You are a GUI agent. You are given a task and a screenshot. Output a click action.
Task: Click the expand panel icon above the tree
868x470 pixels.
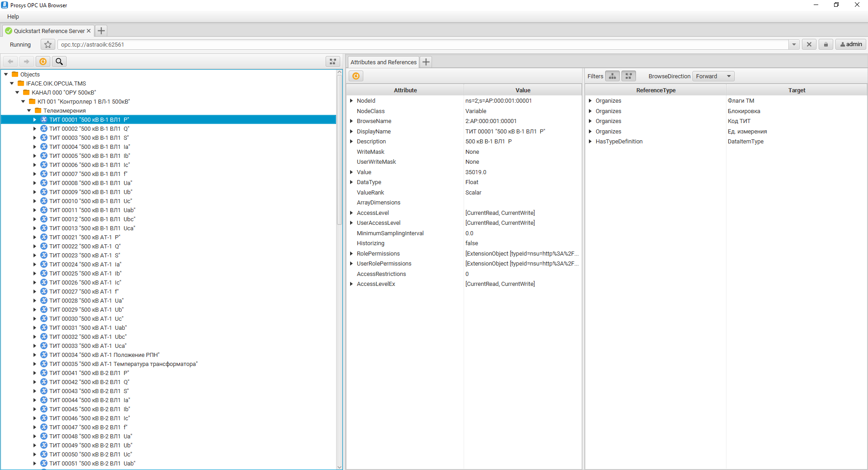tap(332, 61)
